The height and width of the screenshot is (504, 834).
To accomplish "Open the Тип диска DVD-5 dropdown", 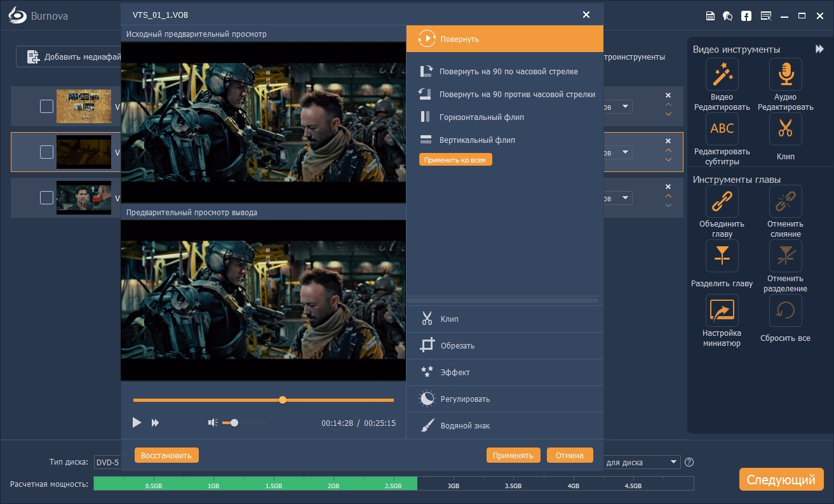I will click(x=107, y=462).
